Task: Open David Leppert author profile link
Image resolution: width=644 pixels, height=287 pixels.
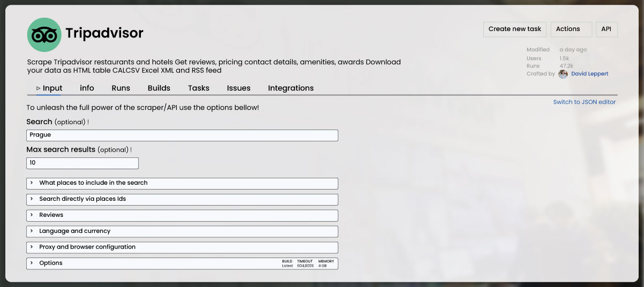Action: [x=590, y=74]
